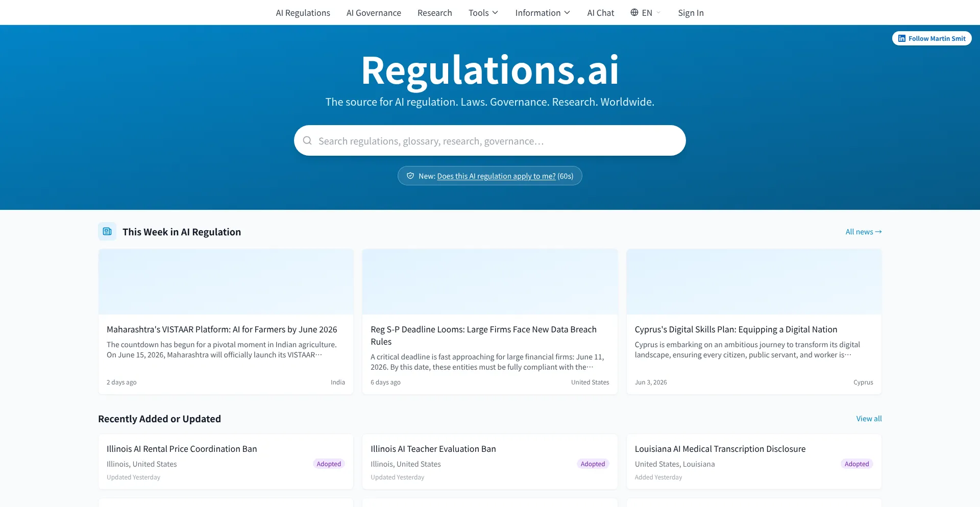
Task: Open Louisiana AI Medical Transcription Disclosure
Action: click(720, 449)
